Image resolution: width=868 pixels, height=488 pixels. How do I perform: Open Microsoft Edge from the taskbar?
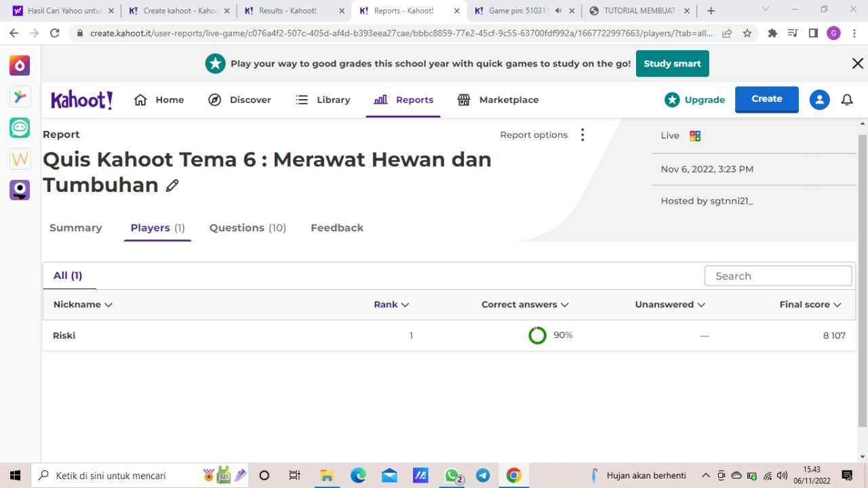point(359,476)
